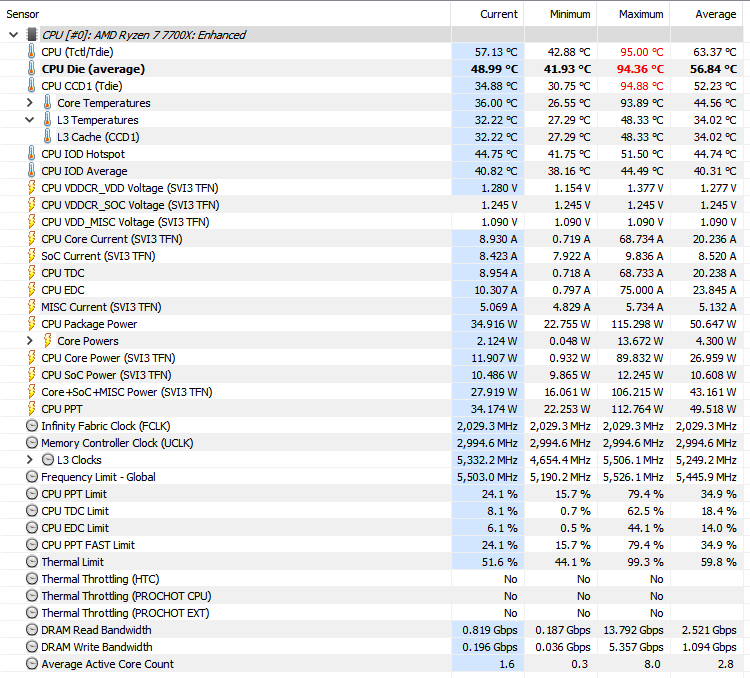Click the 99.3 % Thermal Limit maximum

pos(645,562)
